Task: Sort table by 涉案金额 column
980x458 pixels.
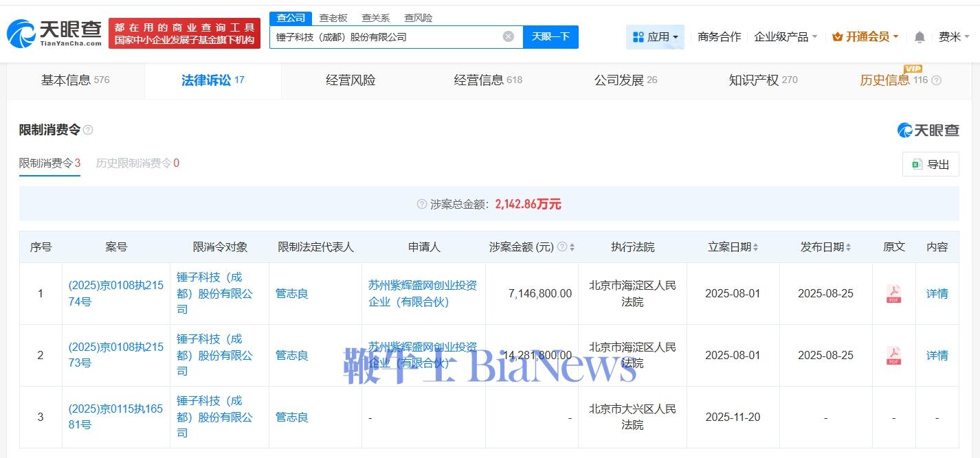Action: [572, 247]
